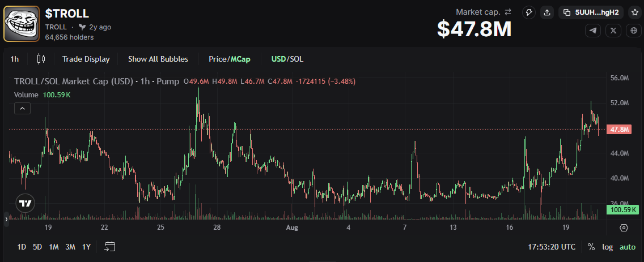Click the TradingView logo on the chart
Screen dimensions: 644x262
coord(25,203)
